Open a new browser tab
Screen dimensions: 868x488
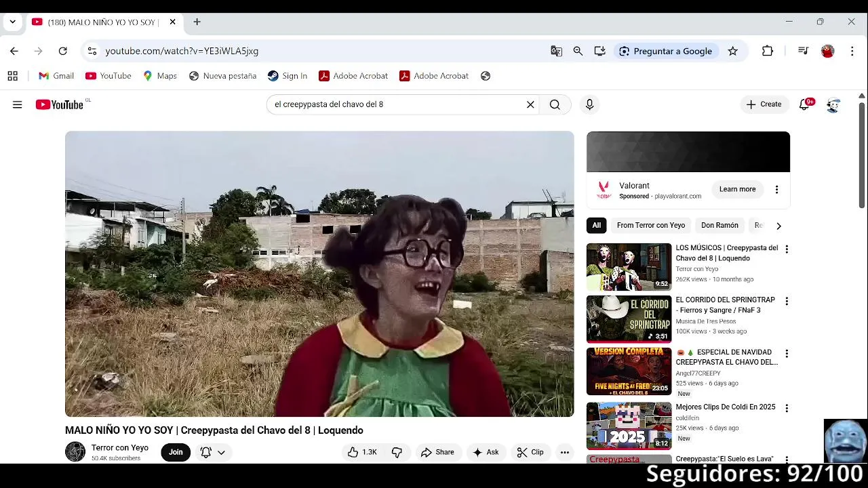click(x=197, y=22)
